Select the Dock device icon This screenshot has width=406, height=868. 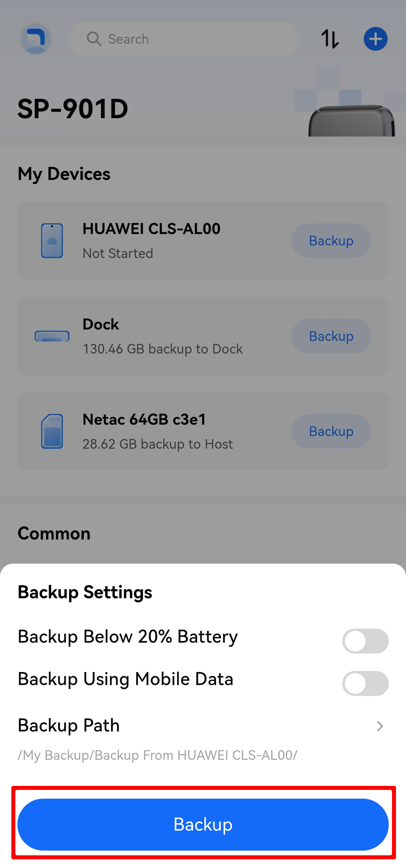click(x=52, y=336)
